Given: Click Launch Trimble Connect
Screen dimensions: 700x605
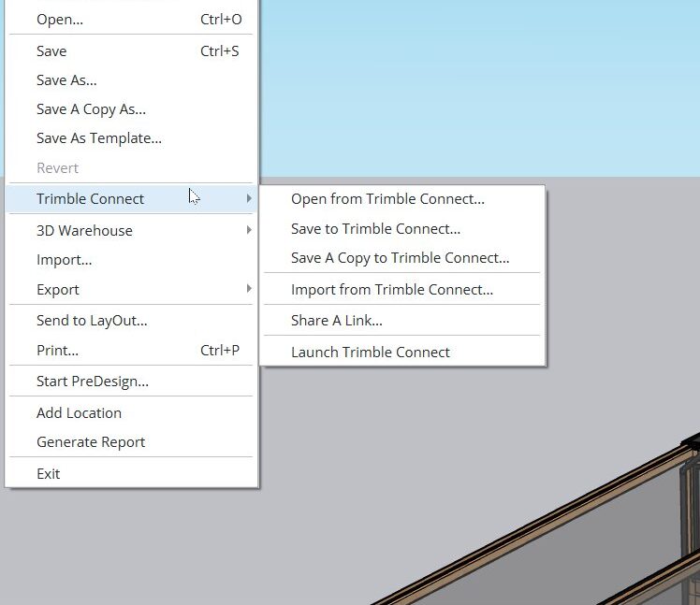Looking at the screenshot, I should [402, 352].
